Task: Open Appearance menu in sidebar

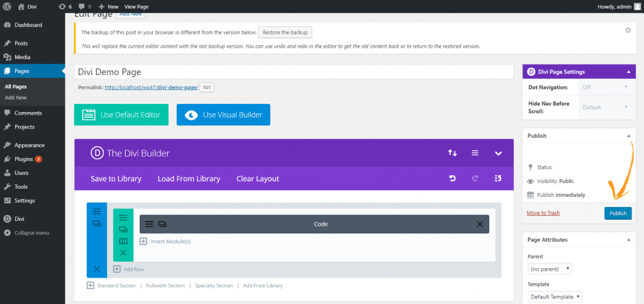Action: 30,145
